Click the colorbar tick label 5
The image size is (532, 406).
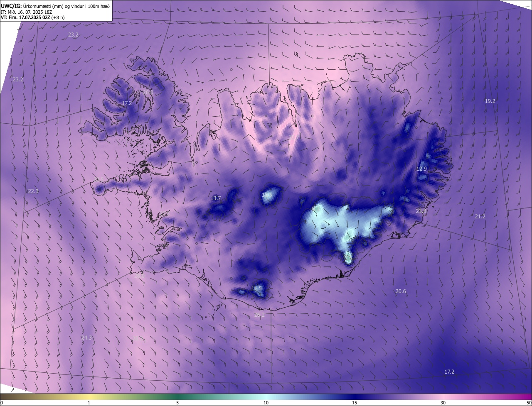pos(177,403)
